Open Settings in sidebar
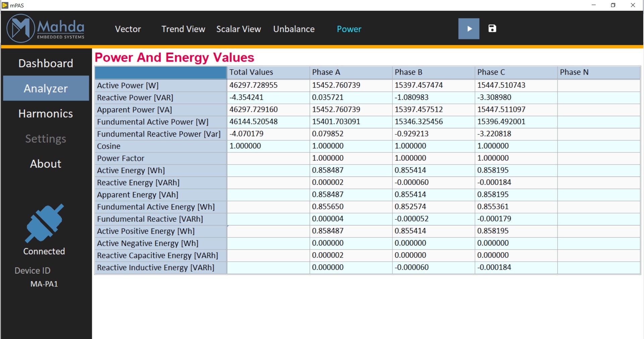 (46, 139)
